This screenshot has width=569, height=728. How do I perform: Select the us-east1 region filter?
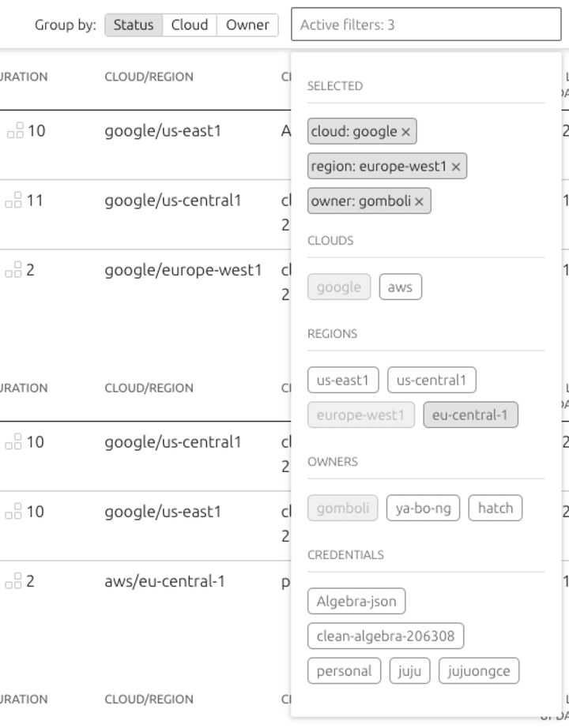(x=343, y=381)
